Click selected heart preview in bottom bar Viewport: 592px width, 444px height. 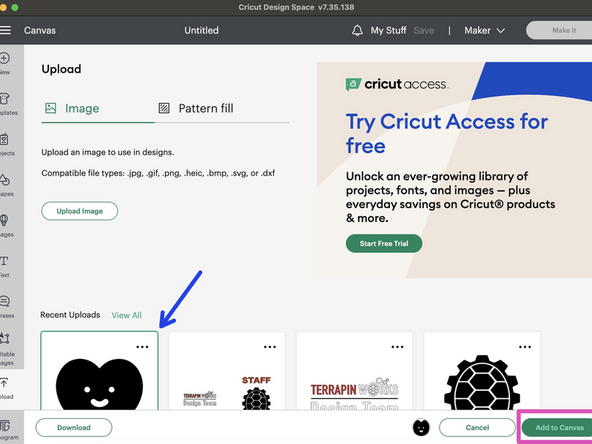[421, 427]
